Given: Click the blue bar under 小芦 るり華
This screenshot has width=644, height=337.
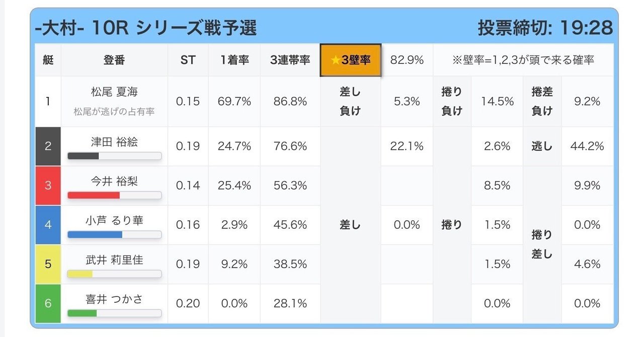Looking at the screenshot, I should [x=95, y=234].
